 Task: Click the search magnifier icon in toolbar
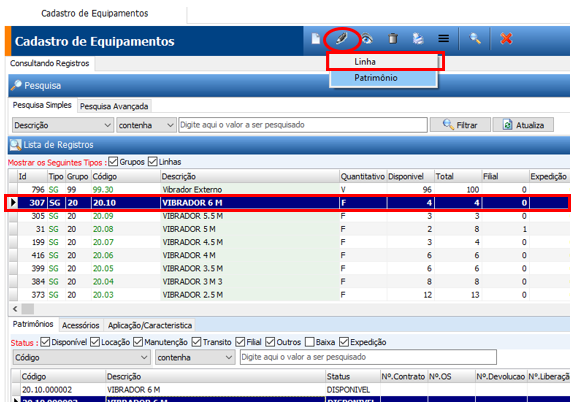[x=475, y=38]
